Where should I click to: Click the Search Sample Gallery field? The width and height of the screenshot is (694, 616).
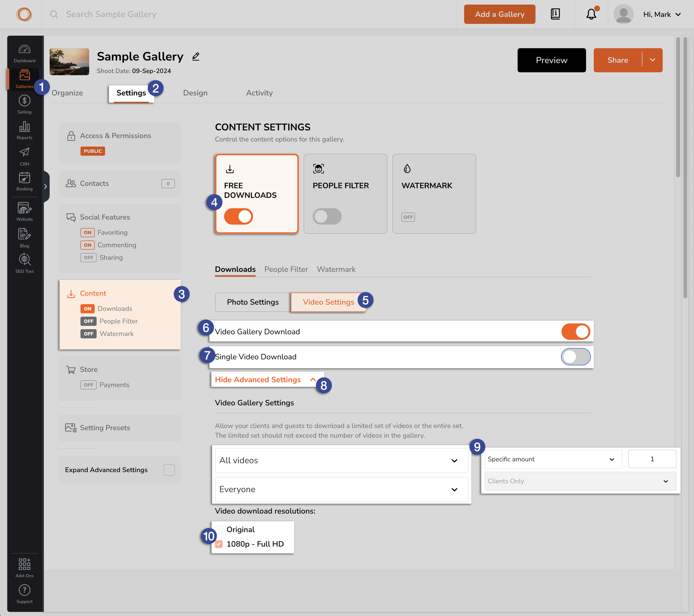[111, 14]
